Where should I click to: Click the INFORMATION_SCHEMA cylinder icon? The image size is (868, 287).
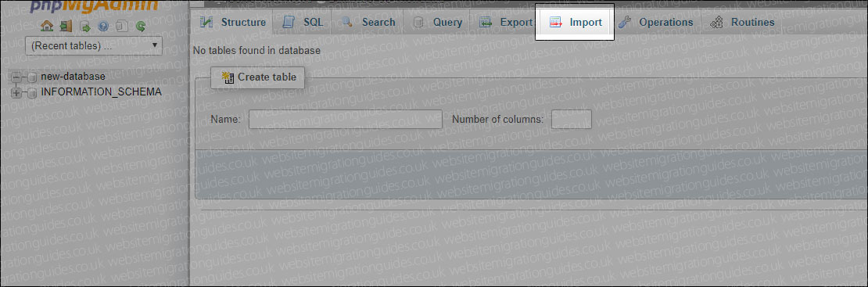[32, 92]
